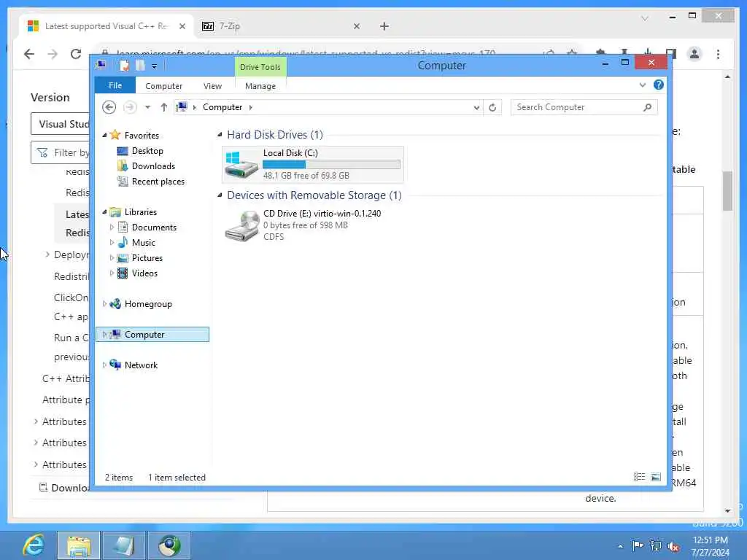This screenshot has width=747, height=560.
Task: Open Downloads under Favorites
Action: coord(153,166)
